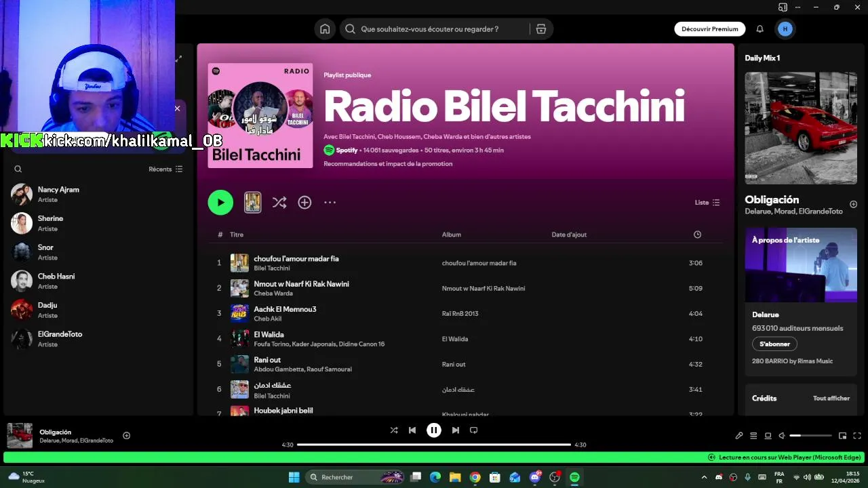Image resolution: width=868 pixels, height=488 pixels.
Task: Select track 'El Walida' title
Action: tap(269, 335)
